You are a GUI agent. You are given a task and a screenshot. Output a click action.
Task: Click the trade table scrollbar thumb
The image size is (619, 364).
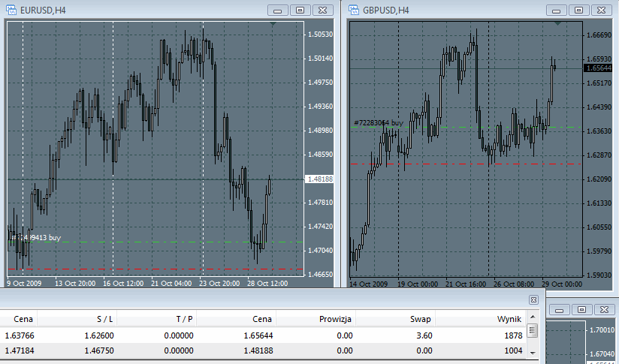pyautogui.click(x=533, y=330)
